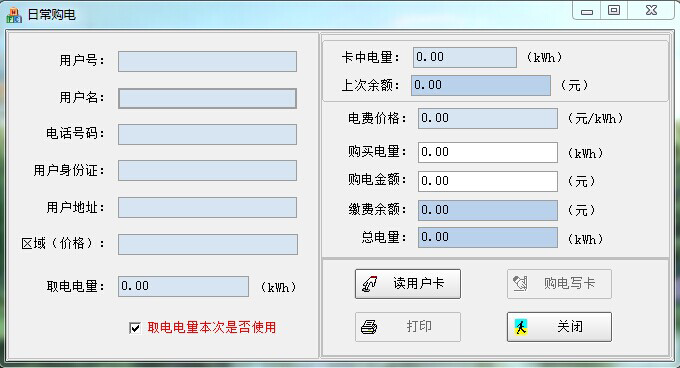Viewport: 680px width, 368px height.
Task: Click the 打印 button
Action: [408, 327]
